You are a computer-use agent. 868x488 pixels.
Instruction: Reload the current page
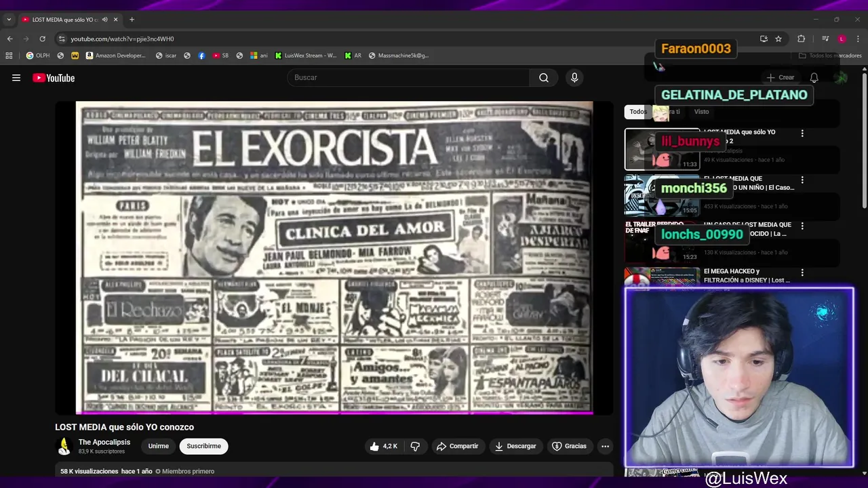point(42,39)
